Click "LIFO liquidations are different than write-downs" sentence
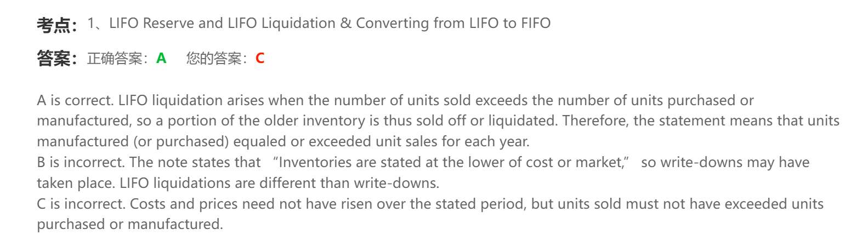The image size is (868, 252). tap(280, 183)
